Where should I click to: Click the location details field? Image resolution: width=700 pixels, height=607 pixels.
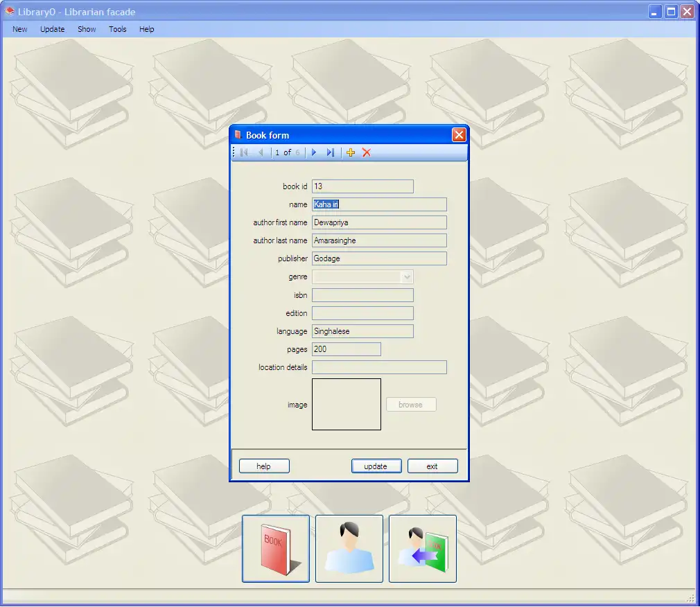380,367
